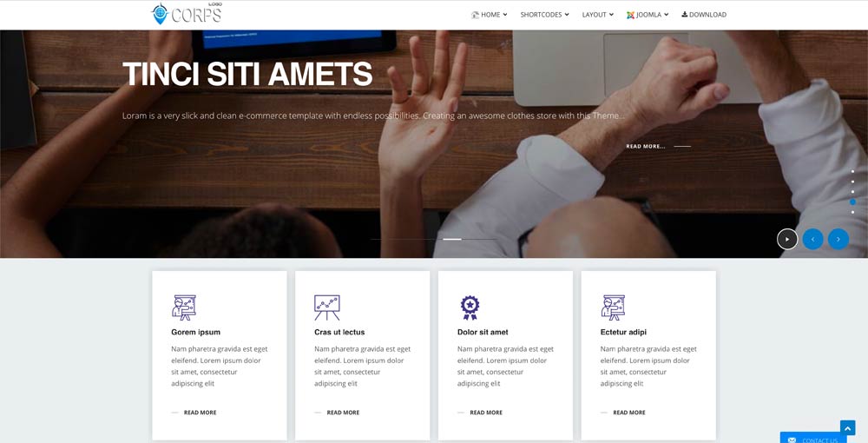Click the presenter icon above Gorem ipsum
Image resolution: width=868 pixels, height=443 pixels.
pyautogui.click(x=184, y=307)
